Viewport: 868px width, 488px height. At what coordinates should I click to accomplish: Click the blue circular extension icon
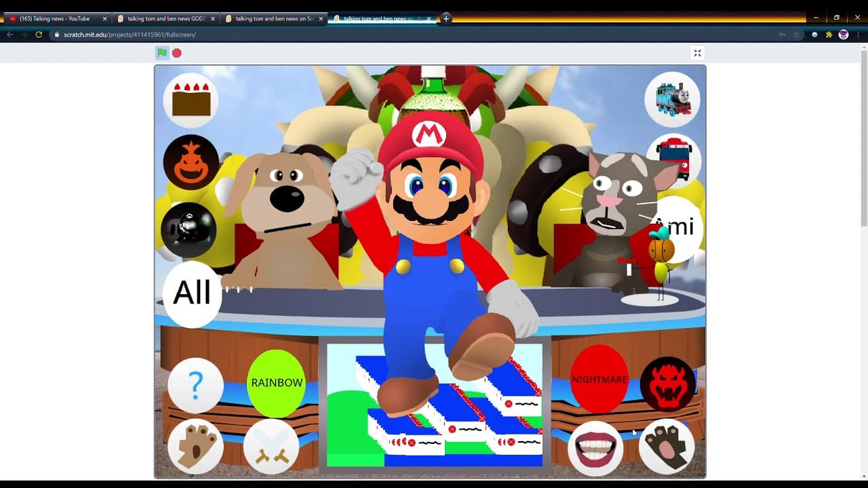(814, 35)
